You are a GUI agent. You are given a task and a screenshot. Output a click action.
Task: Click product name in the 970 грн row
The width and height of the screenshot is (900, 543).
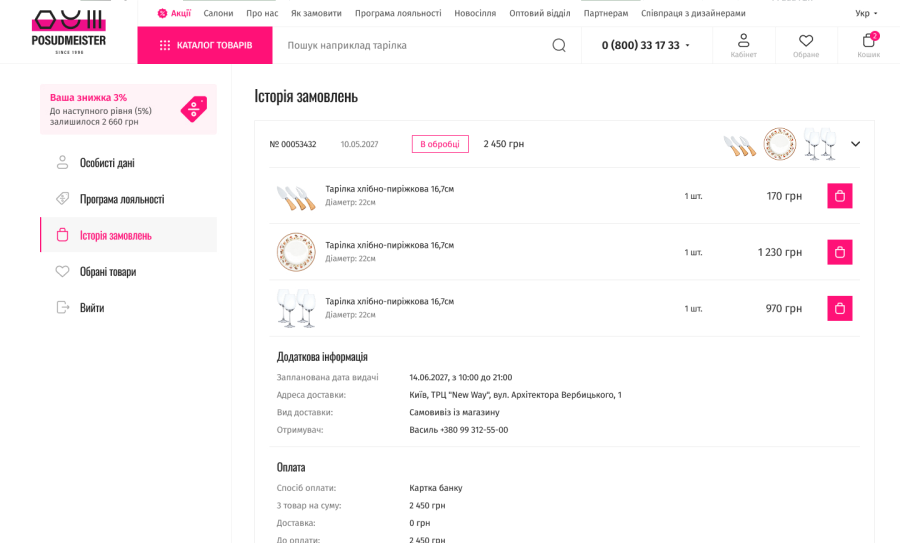[x=390, y=301]
